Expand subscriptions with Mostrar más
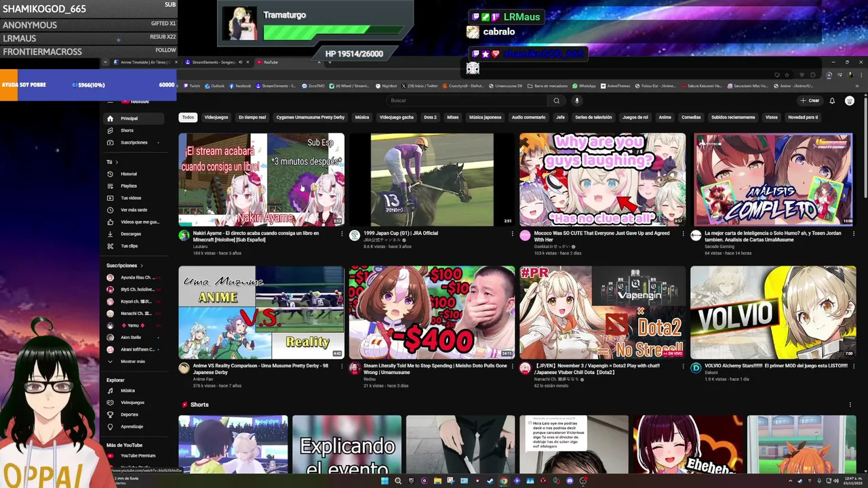The height and width of the screenshot is (488, 868). click(x=134, y=361)
